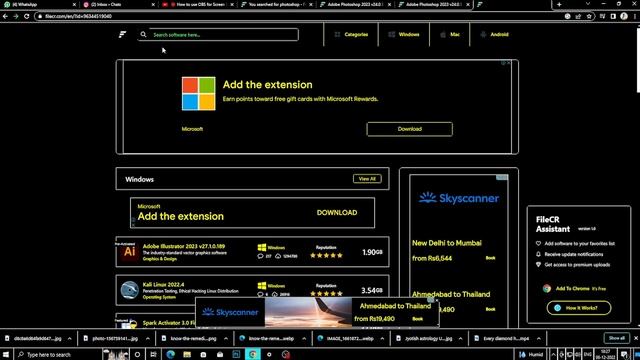Click the search magnifier icon
The height and width of the screenshot is (360, 640).
coord(143,35)
